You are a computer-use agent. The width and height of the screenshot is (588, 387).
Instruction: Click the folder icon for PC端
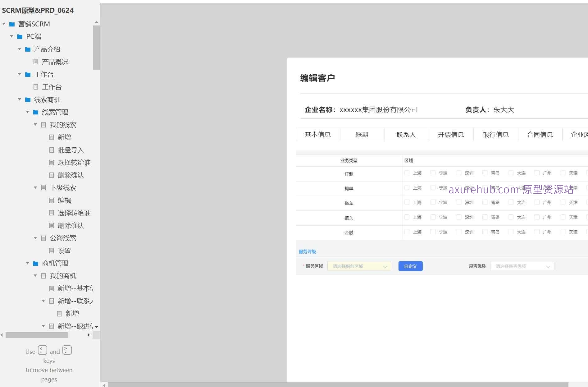pyautogui.click(x=20, y=36)
